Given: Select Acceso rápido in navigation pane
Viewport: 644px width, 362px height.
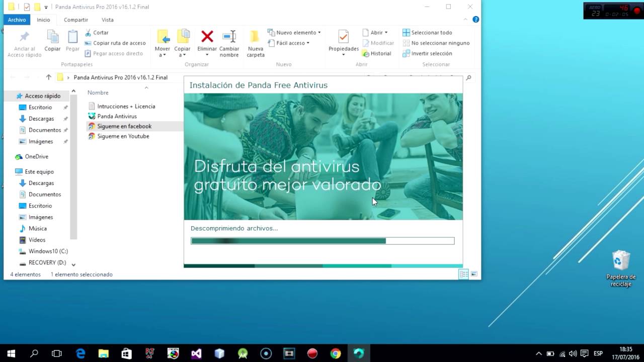Looking at the screenshot, I should click(38, 96).
